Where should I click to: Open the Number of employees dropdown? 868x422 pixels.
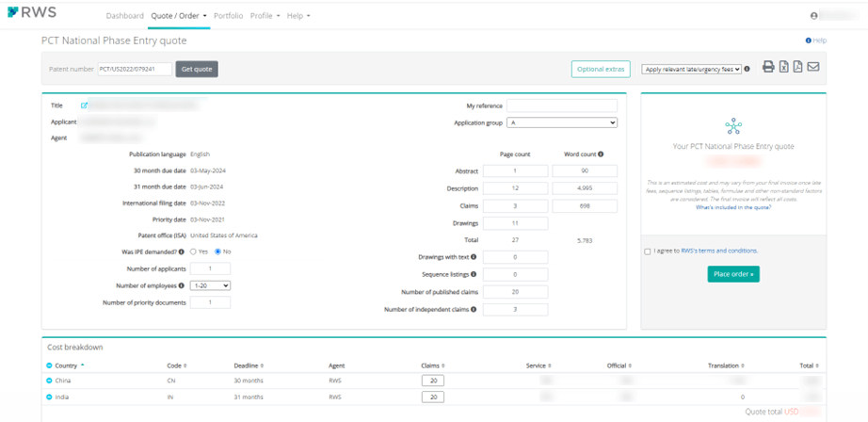pyautogui.click(x=210, y=285)
